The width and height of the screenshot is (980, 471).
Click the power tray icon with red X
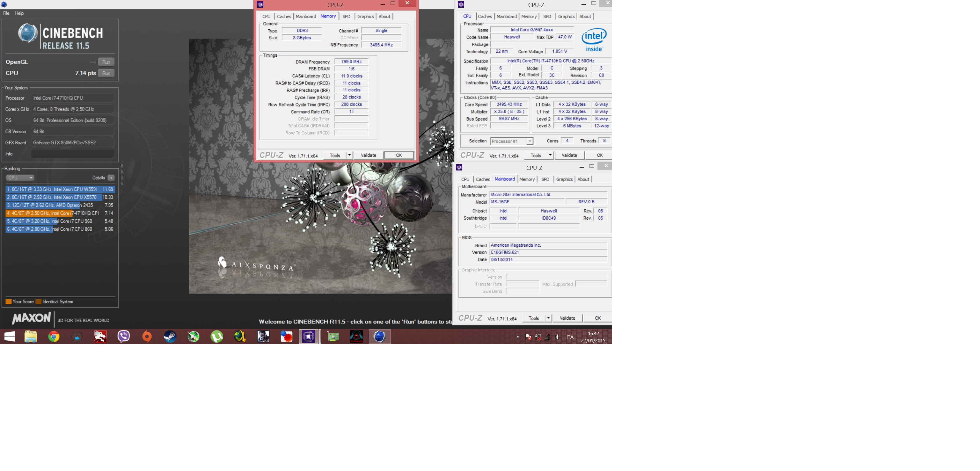[x=538, y=337]
